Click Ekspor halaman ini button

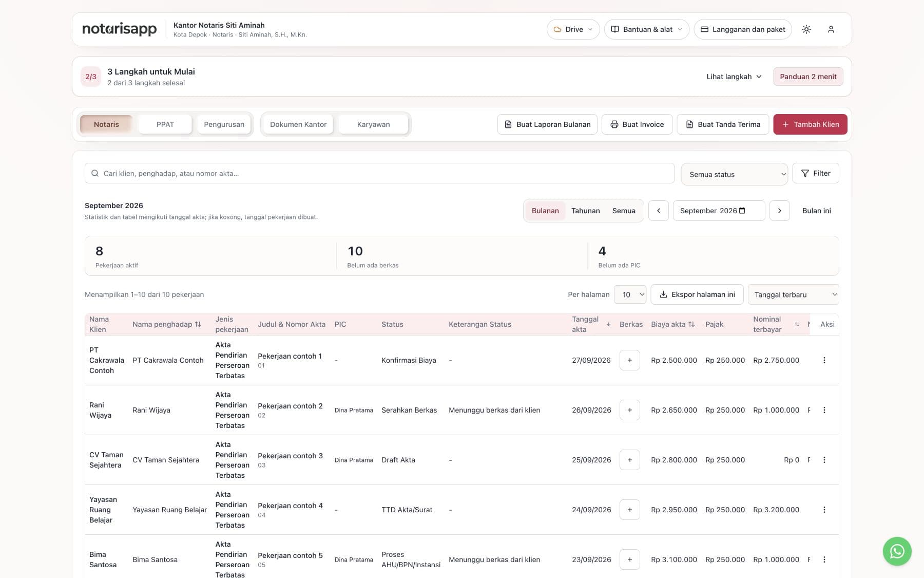(697, 294)
